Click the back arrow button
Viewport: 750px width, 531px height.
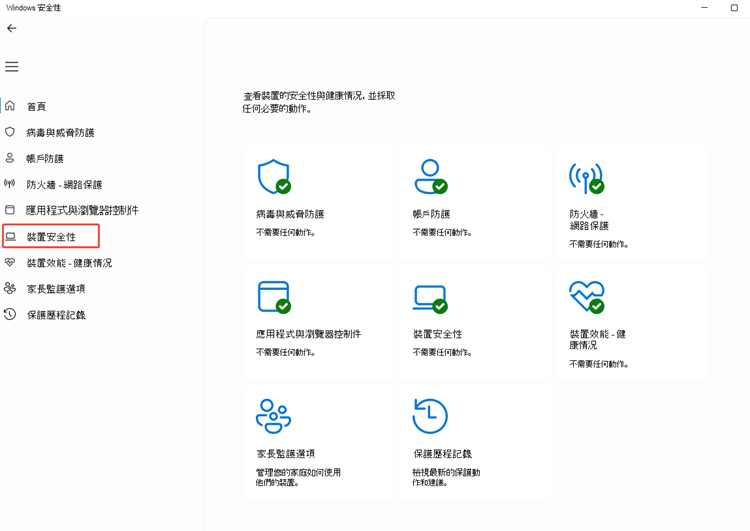pos(11,28)
